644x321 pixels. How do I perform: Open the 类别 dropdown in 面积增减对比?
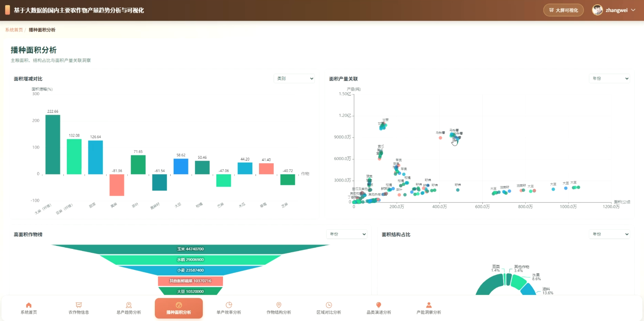point(294,79)
